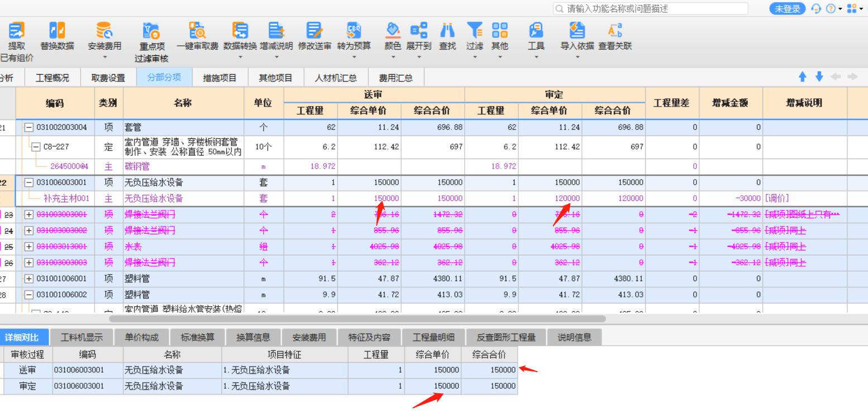This screenshot has height=419, width=868.
Task: Click the 修改送审 toolbar icon
Action: [x=314, y=30]
